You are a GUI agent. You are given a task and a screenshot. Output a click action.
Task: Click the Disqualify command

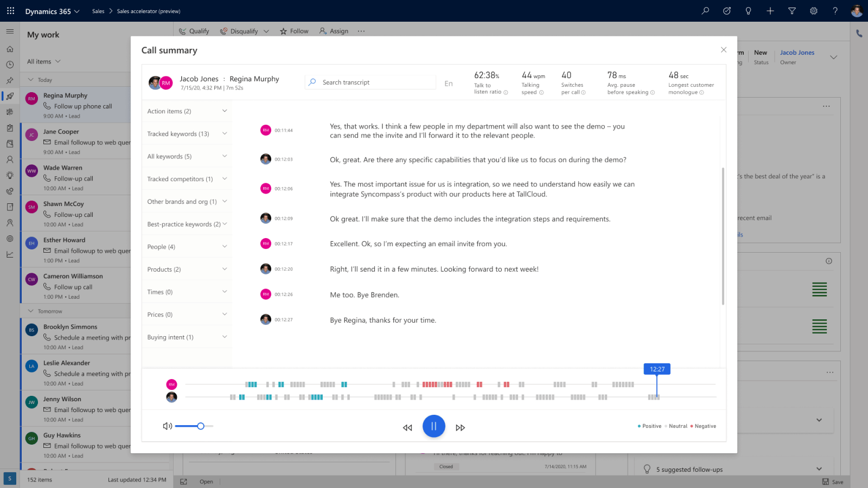[239, 31]
